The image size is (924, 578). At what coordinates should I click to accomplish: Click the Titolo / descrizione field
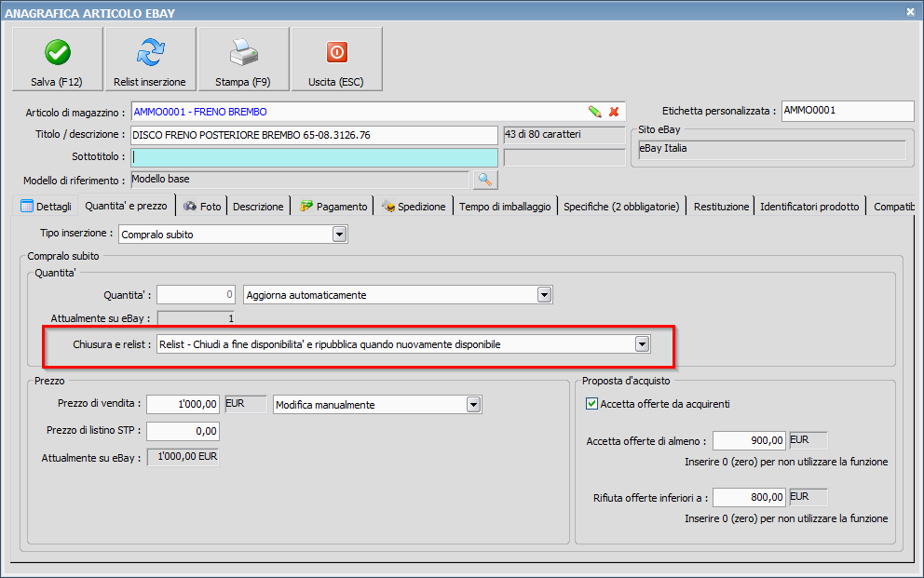tap(314, 135)
